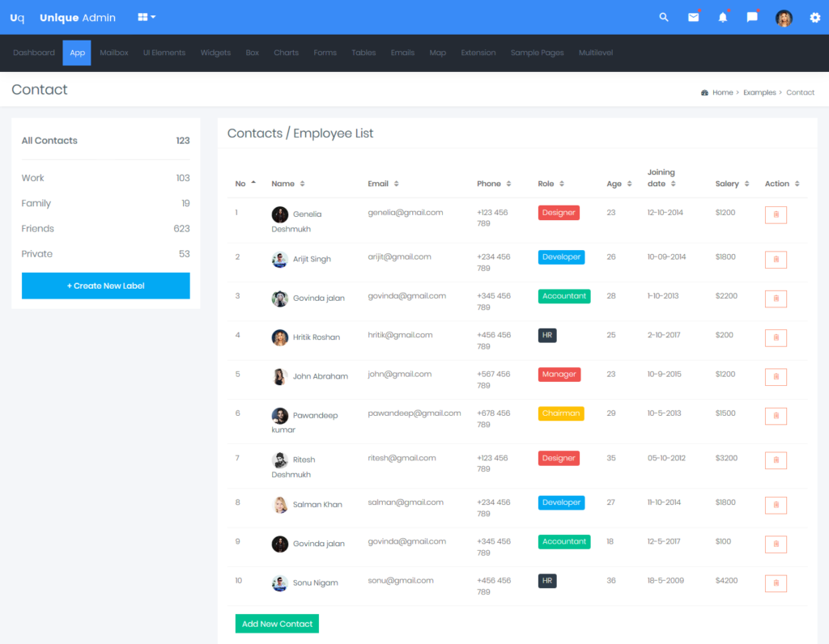The image size is (829, 644).
Task: Click the Create New Label button
Action: pyautogui.click(x=105, y=286)
